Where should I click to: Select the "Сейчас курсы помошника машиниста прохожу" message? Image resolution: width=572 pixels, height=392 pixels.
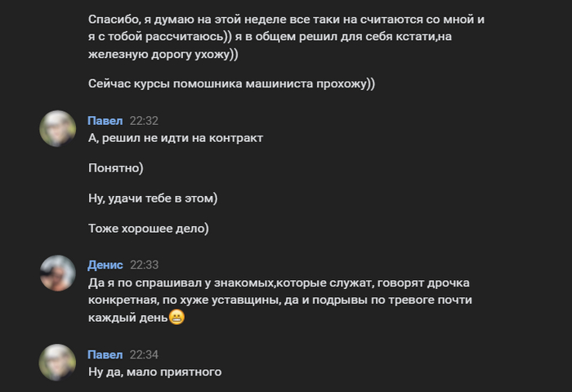[231, 84]
